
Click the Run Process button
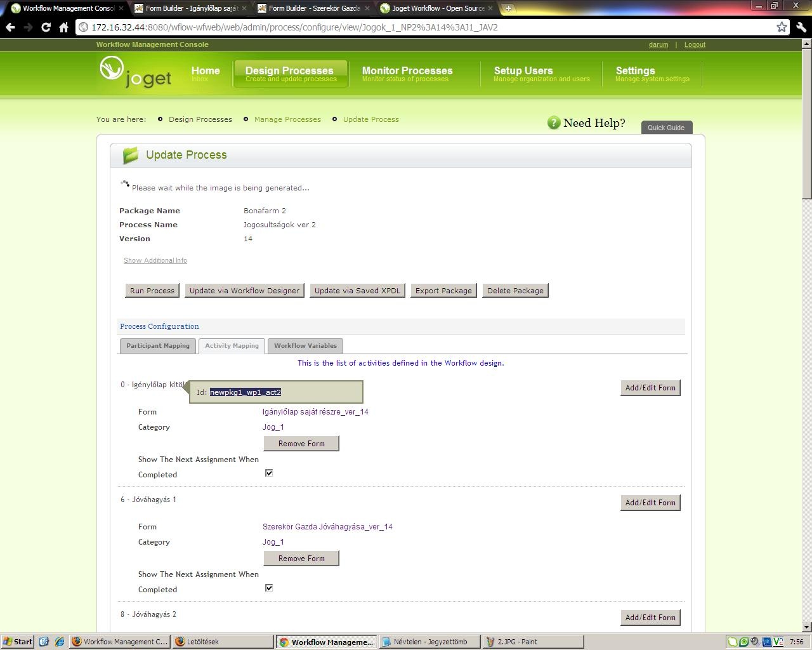152,291
